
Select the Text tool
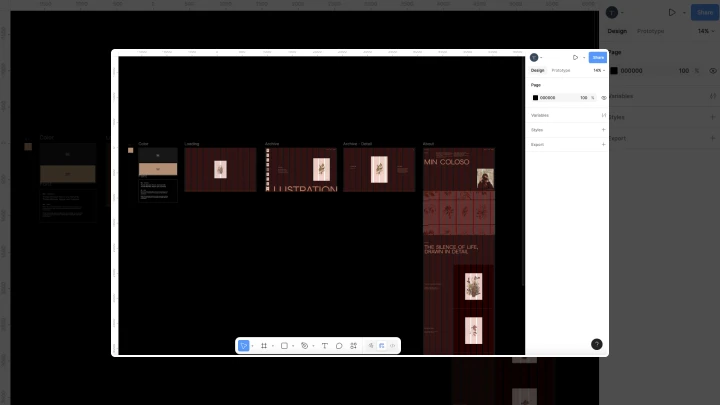pos(325,346)
